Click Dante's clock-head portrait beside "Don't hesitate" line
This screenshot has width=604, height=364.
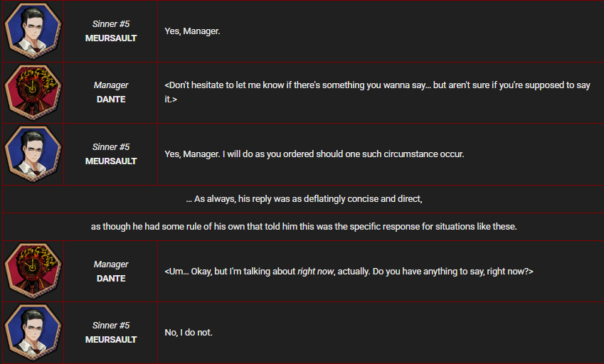point(33,92)
